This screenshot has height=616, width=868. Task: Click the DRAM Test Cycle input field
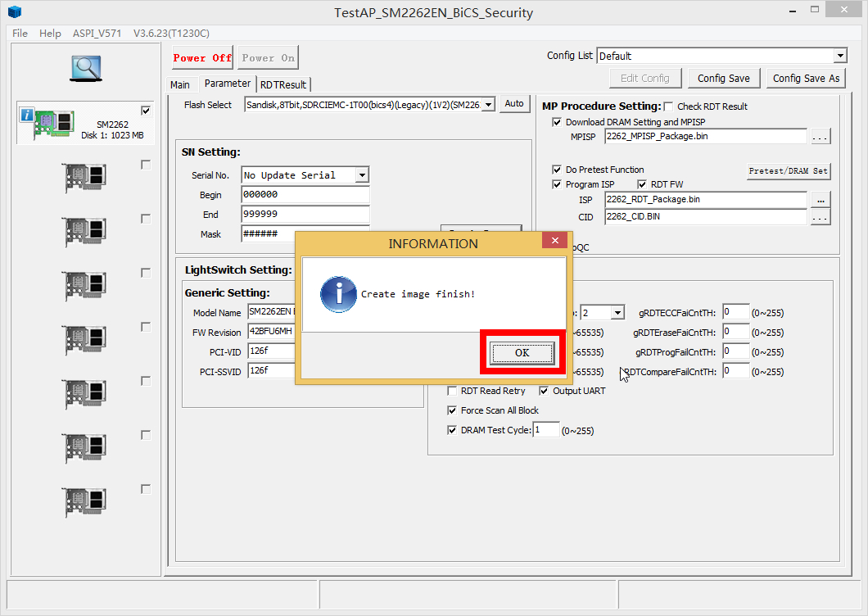tap(546, 430)
